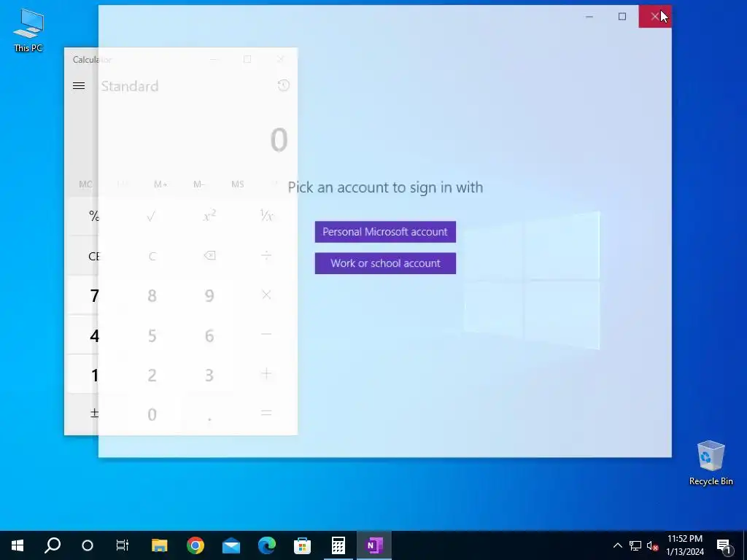Maximize the OneNote sign-in window
Viewport: 747px width, 560px height.
(x=622, y=16)
